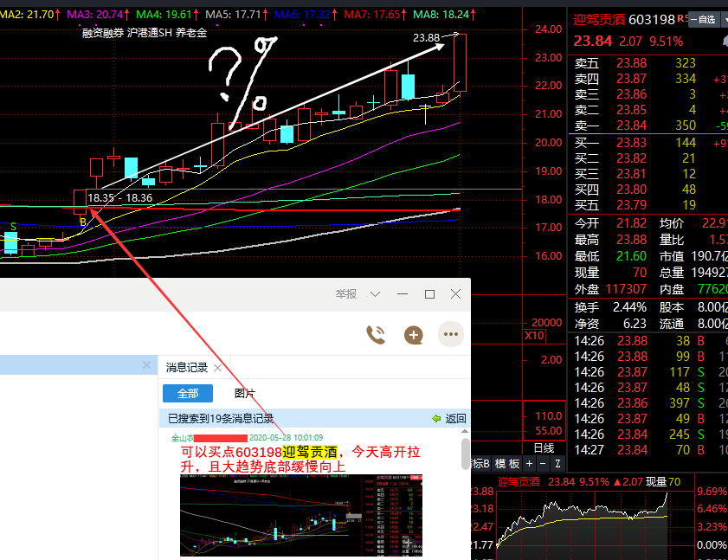
Task: Open the three-dots more options in chat
Action: click(451, 334)
